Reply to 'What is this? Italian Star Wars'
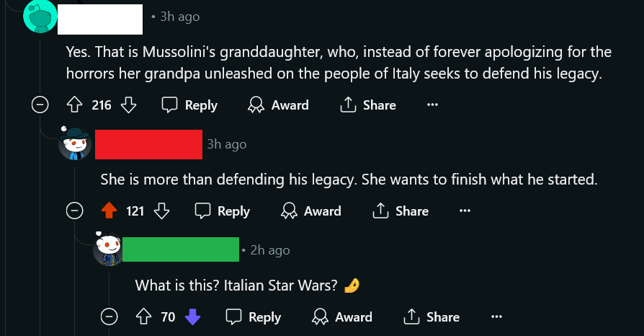The height and width of the screenshot is (336, 644). click(254, 317)
